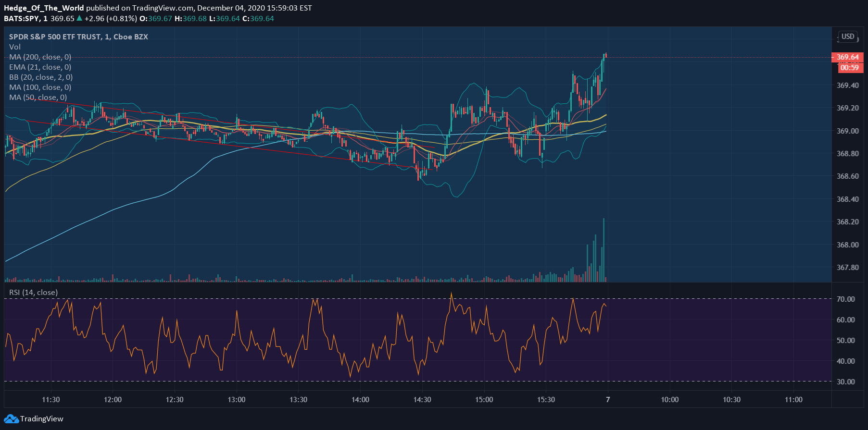The image size is (868, 430).
Task: Click the red current price tag 369.64
Action: (x=847, y=57)
